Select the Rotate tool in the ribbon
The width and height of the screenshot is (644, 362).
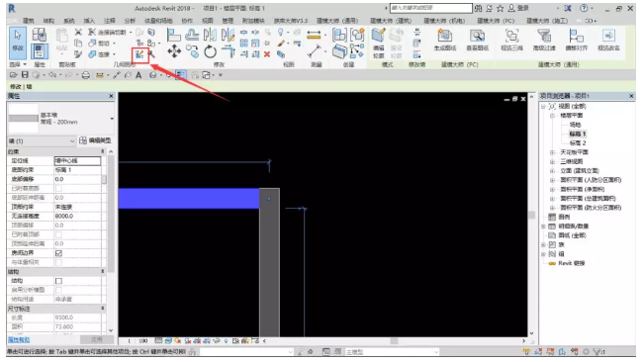point(210,52)
